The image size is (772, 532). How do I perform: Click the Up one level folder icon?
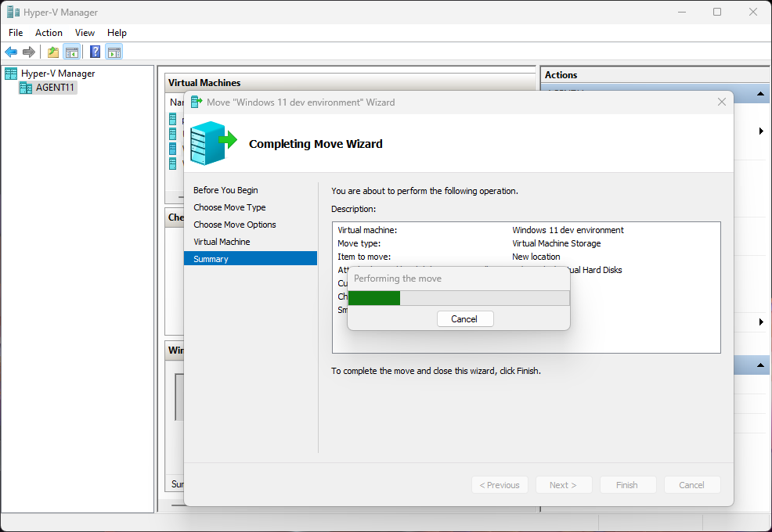(x=52, y=52)
